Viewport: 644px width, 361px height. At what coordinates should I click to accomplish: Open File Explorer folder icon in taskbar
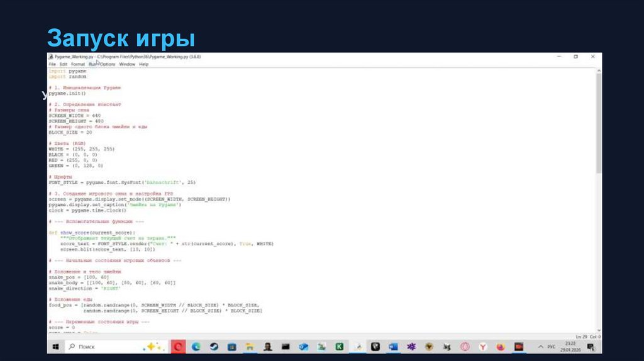click(250, 347)
